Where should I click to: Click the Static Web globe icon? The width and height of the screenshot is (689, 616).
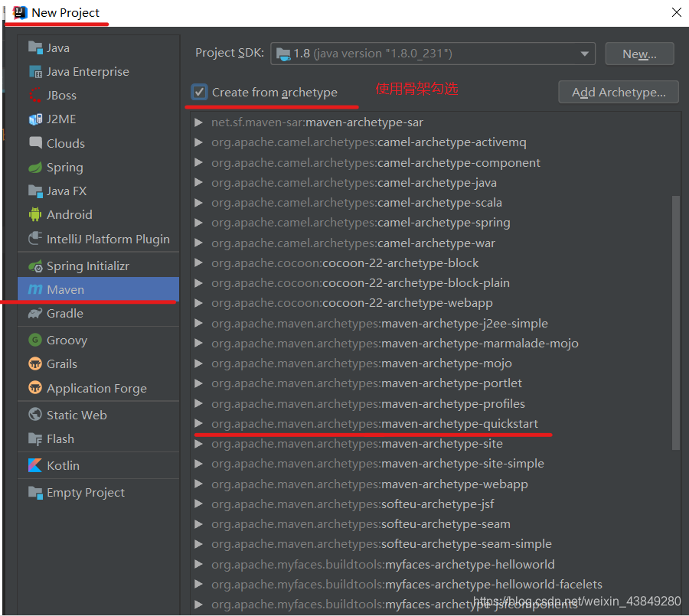click(35, 414)
